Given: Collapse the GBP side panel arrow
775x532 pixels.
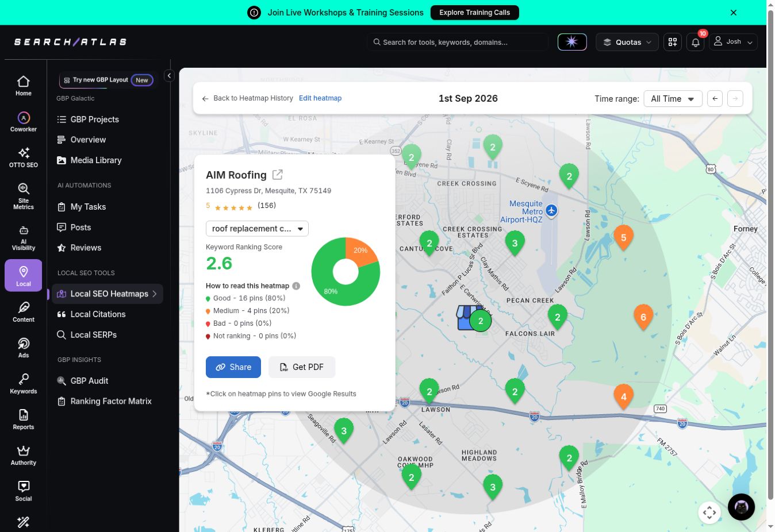Looking at the screenshot, I should [169, 75].
